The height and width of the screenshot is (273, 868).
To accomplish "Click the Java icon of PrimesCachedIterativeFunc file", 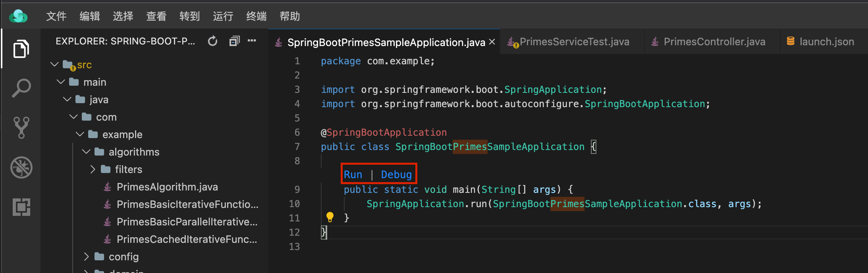I will 107,239.
